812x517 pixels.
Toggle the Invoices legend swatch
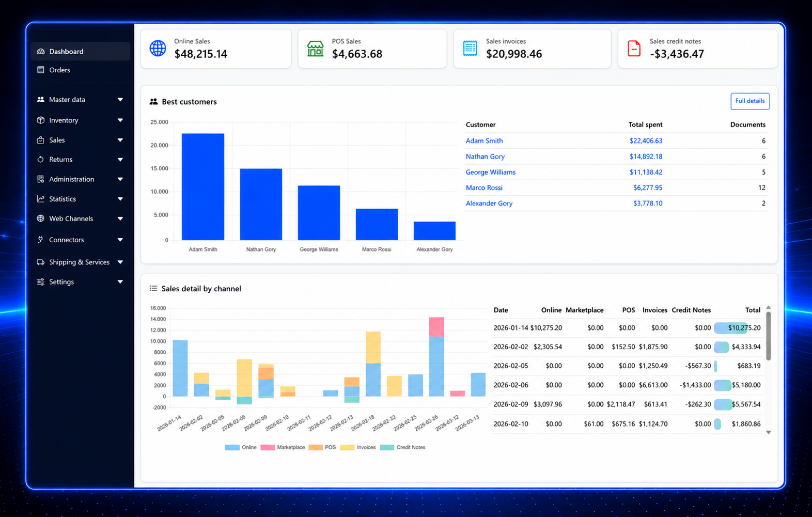coord(347,447)
